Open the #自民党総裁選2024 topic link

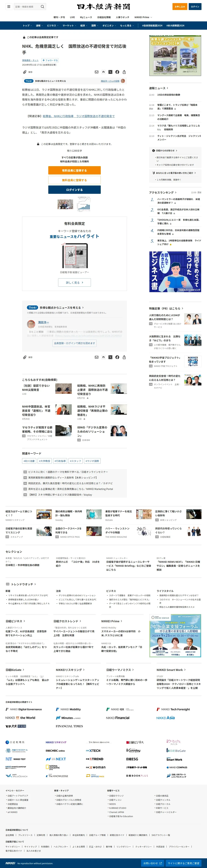tap(152, 26)
